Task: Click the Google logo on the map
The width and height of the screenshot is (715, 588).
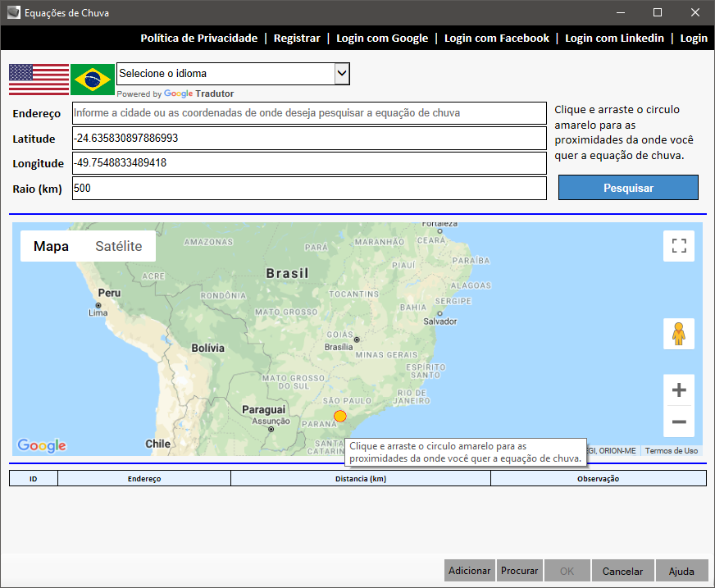Action: (x=42, y=445)
